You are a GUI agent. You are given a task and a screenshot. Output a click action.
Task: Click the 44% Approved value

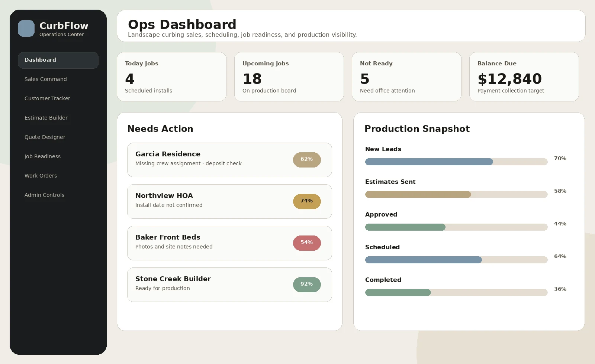[560, 224]
